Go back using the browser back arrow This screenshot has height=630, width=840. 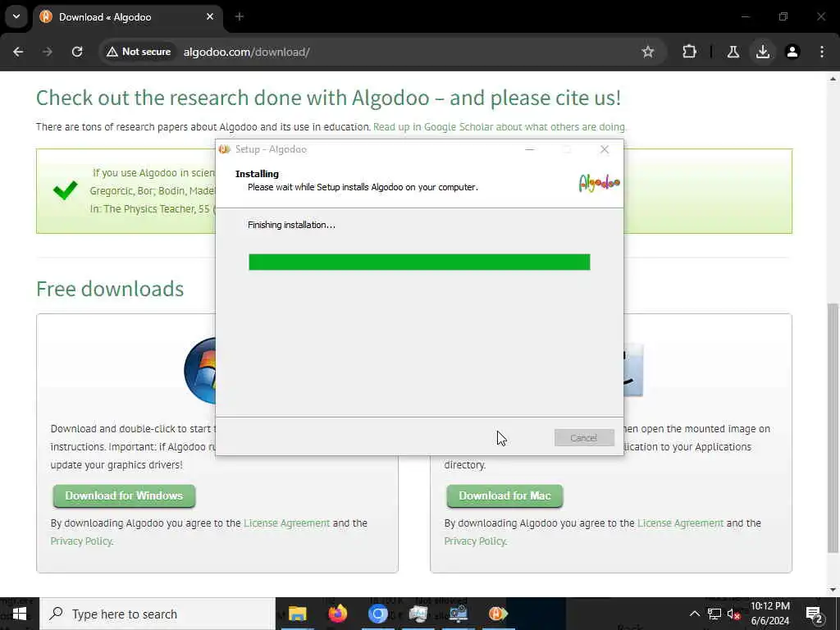[18, 52]
